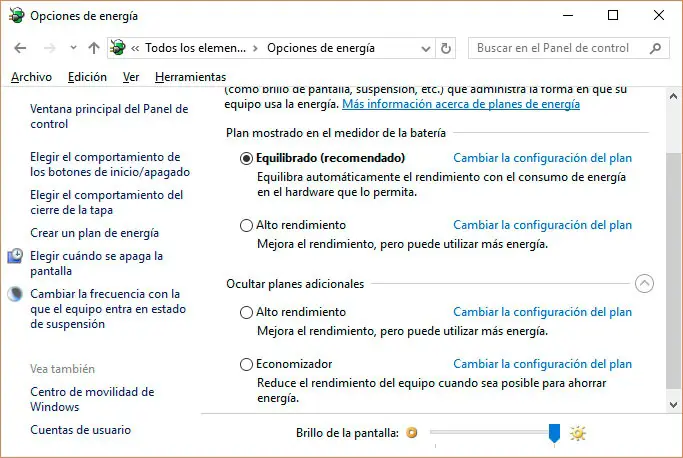This screenshot has height=458, width=683.
Task: Click the low brightness sun icon
Action: [x=411, y=433]
